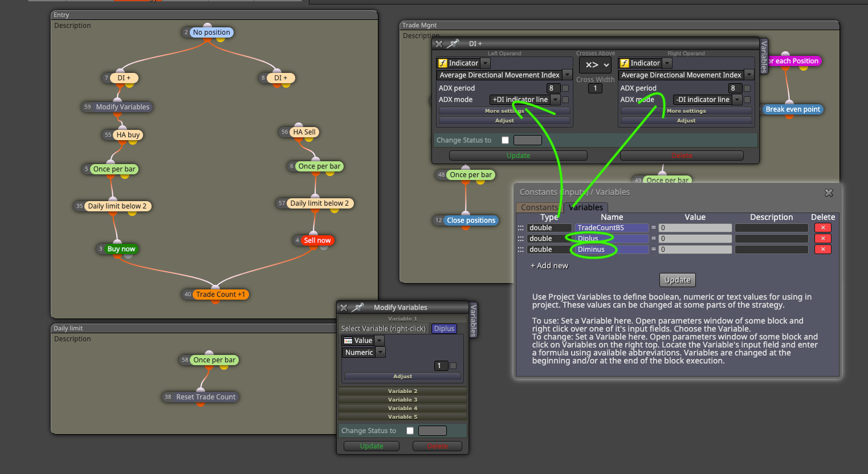Select the Modify Variables block 59

[x=123, y=107]
